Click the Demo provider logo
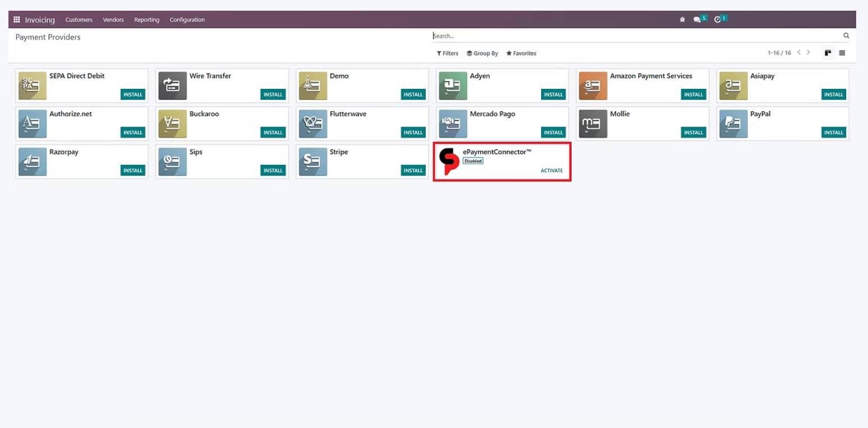Image resolution: width=868 pixels, height=428 pixels. pyautogui.click(x=313, y=85)
